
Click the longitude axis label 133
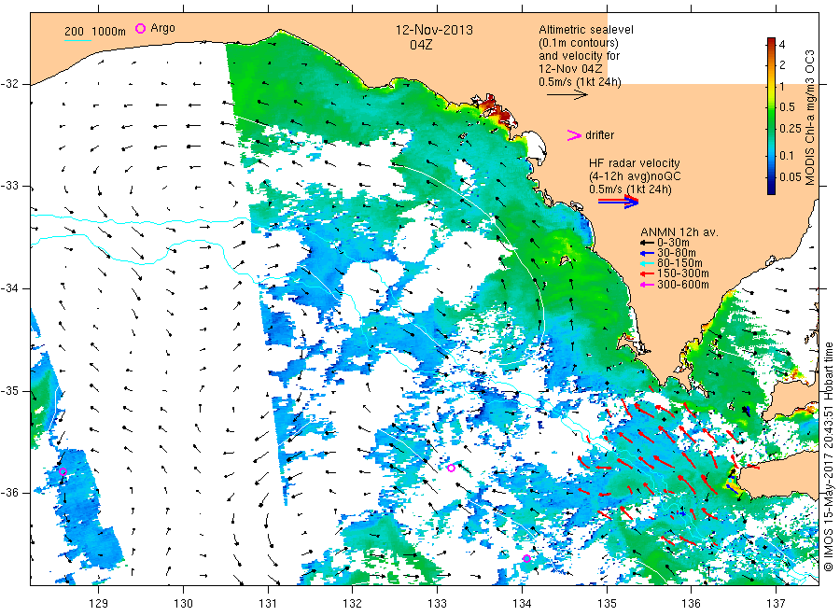tap(437, 604)
